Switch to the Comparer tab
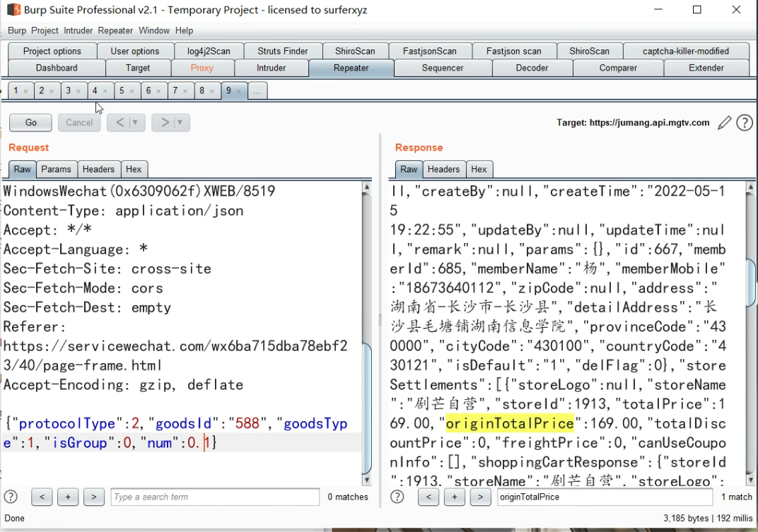The height and width of the screenshot is (532, 758). click(x=618, y=68)
